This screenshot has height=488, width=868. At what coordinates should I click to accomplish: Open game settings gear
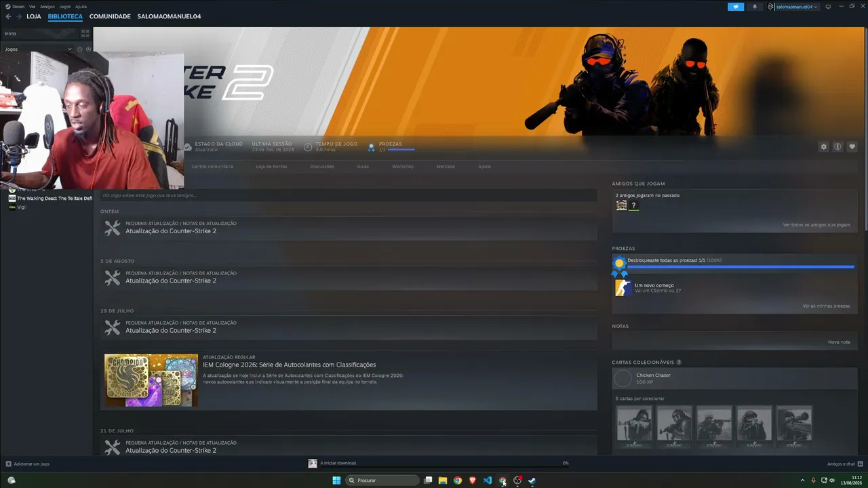(824, 146)
